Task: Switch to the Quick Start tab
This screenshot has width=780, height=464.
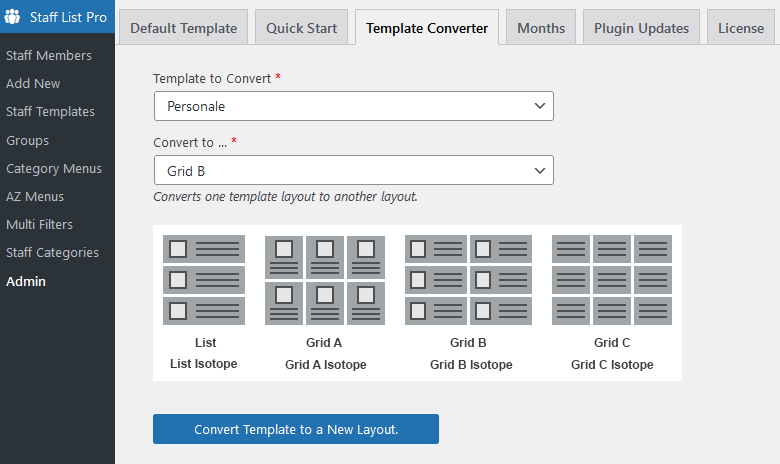Action: point(301,28)
